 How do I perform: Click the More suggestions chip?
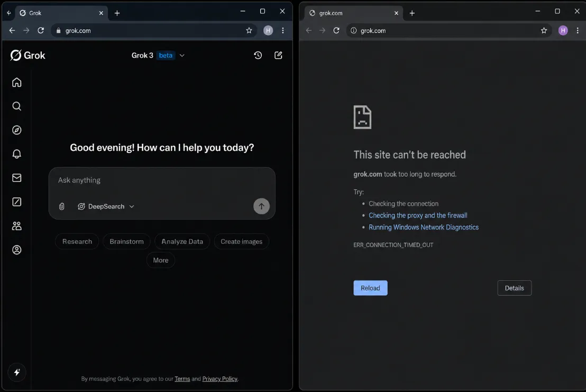click(x=161, y=260)
